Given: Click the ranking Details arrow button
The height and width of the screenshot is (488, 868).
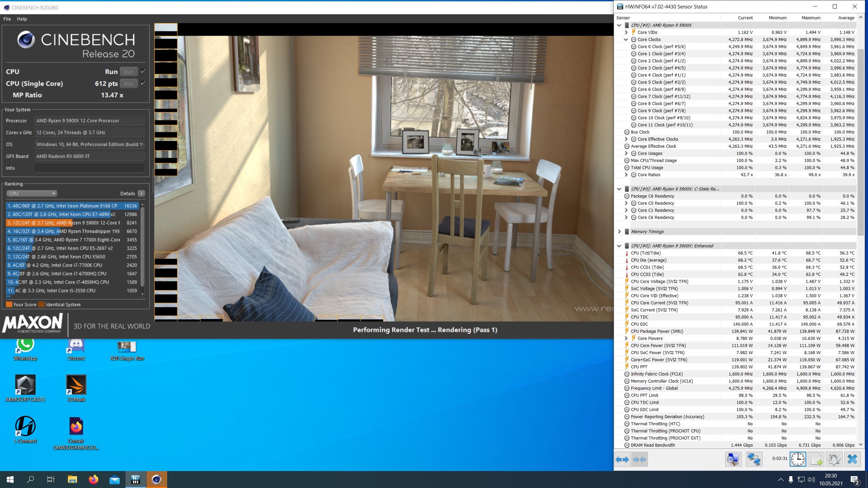Looking at the screenshot, I should tap(142, 194).
